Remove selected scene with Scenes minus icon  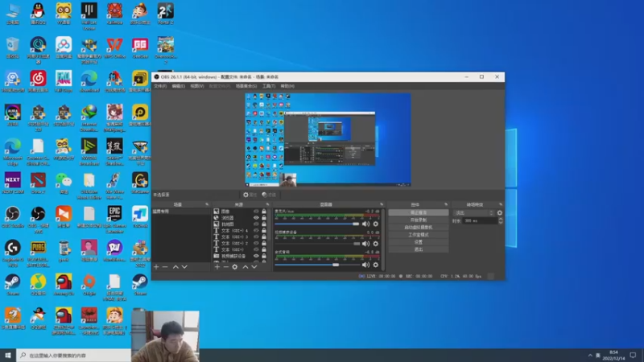165,267
